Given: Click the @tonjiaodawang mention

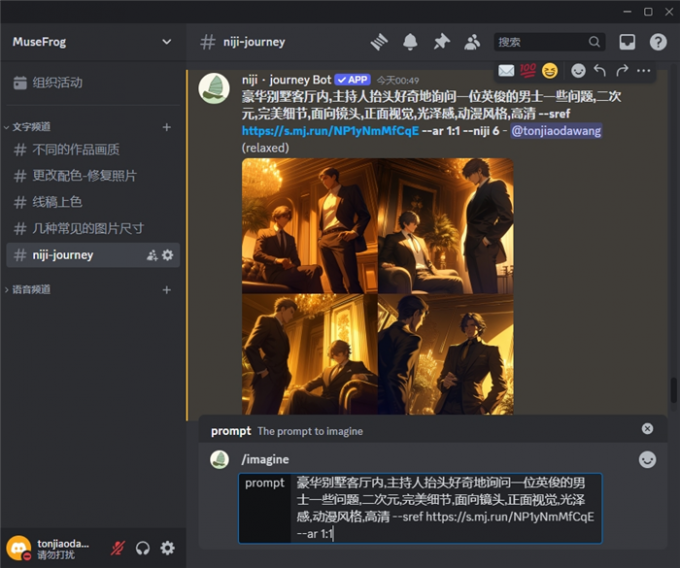Looking at the screenshot, I should coord(556,131).
